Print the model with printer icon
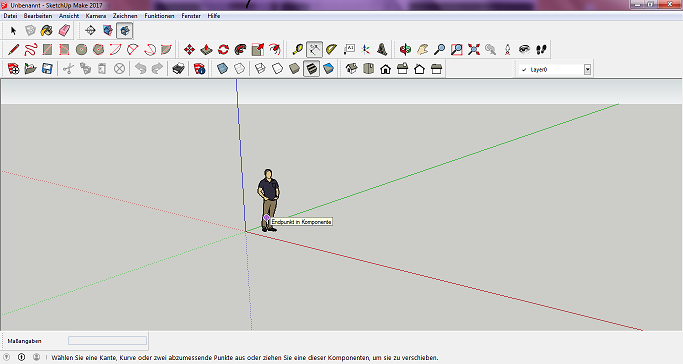This screenshot has height=364, width=683. [178, 69]
